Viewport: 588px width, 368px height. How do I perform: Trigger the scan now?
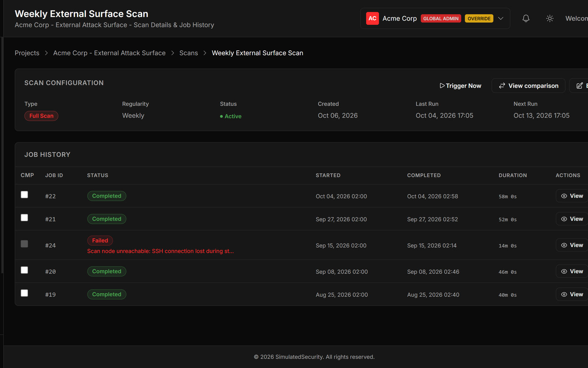pyautogui.click(x=460, y=86)
